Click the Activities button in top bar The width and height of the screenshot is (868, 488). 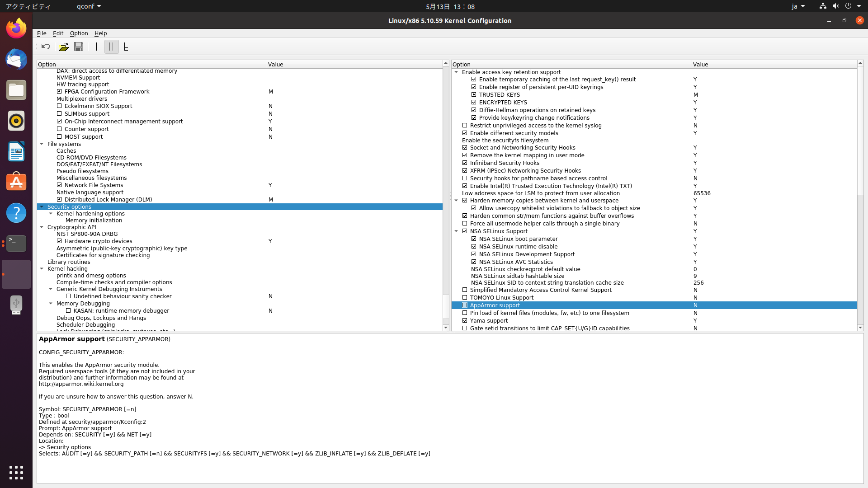(x=28, y=6)
